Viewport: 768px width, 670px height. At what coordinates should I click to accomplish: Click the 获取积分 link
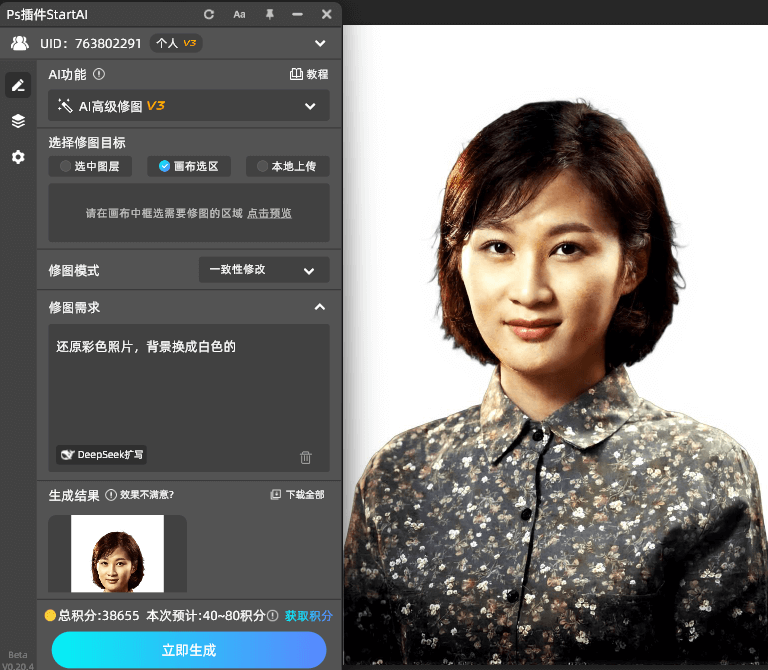pyautogui.click(x=308, y=616)
